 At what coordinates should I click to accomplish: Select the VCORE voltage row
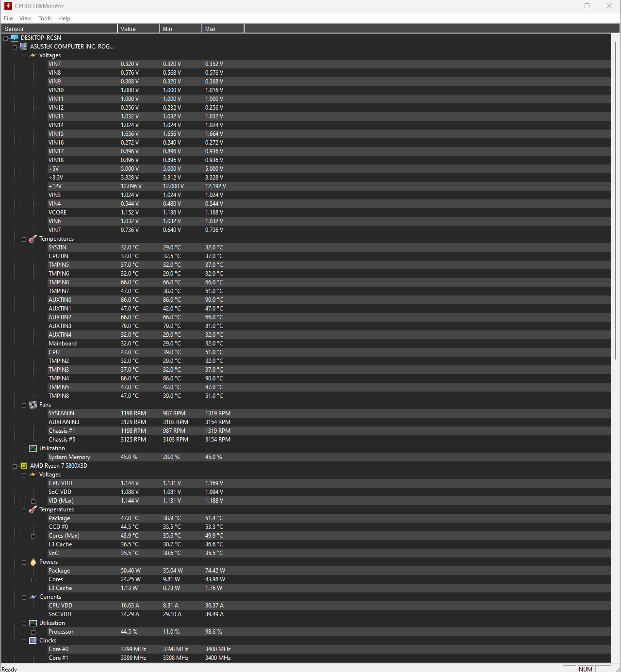(329, 213)
